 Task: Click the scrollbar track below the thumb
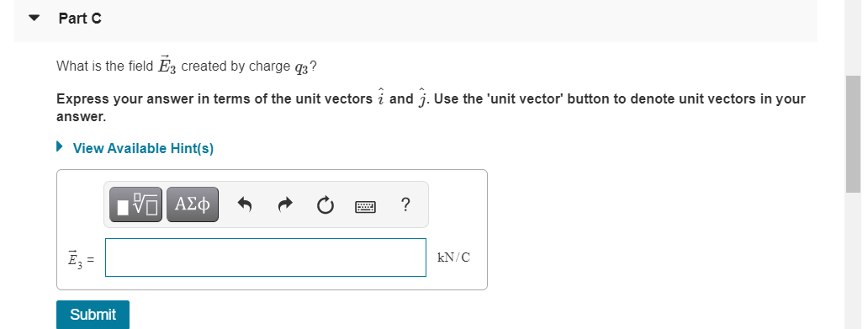[853, 260]
